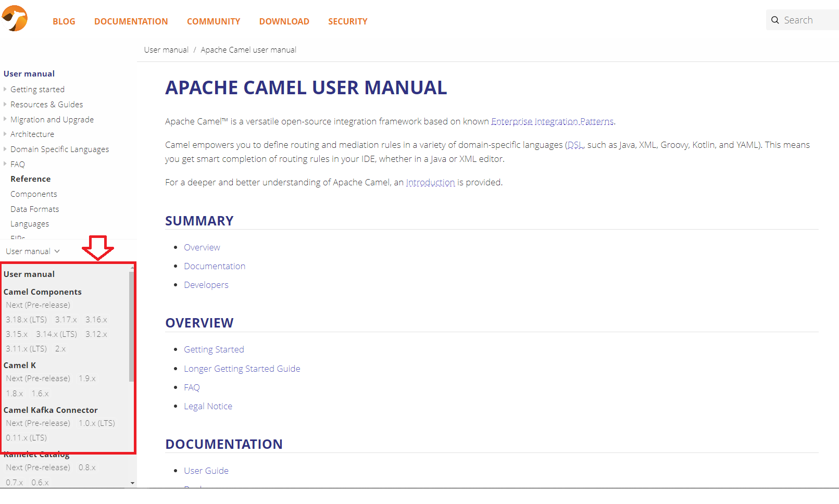839x504 pixels.
Task: Select Kamelet Catalog version 0.8.x
Action: (x=87, y=468)
